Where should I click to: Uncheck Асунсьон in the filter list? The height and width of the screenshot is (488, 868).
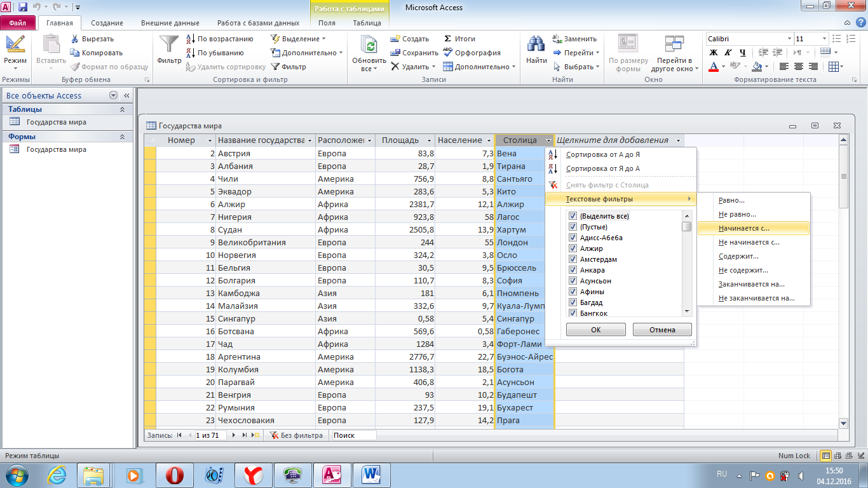tap(573, 281)
